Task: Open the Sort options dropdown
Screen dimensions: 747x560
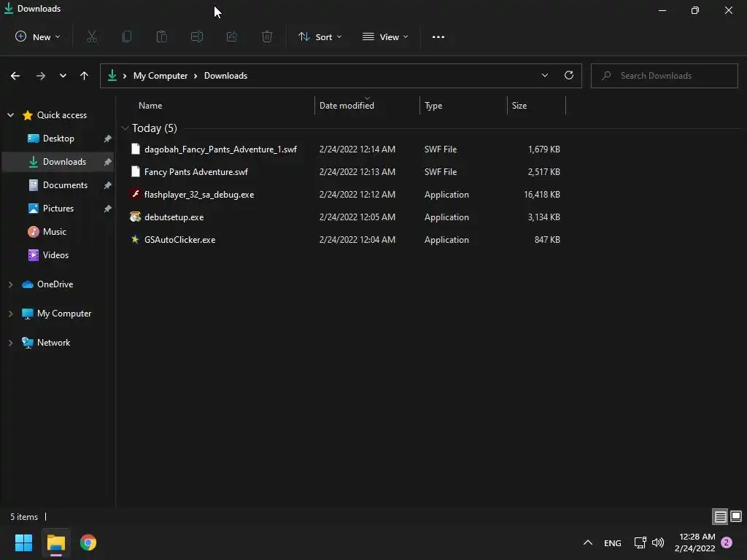Action: pyautogui.click(x=320, y=36)
